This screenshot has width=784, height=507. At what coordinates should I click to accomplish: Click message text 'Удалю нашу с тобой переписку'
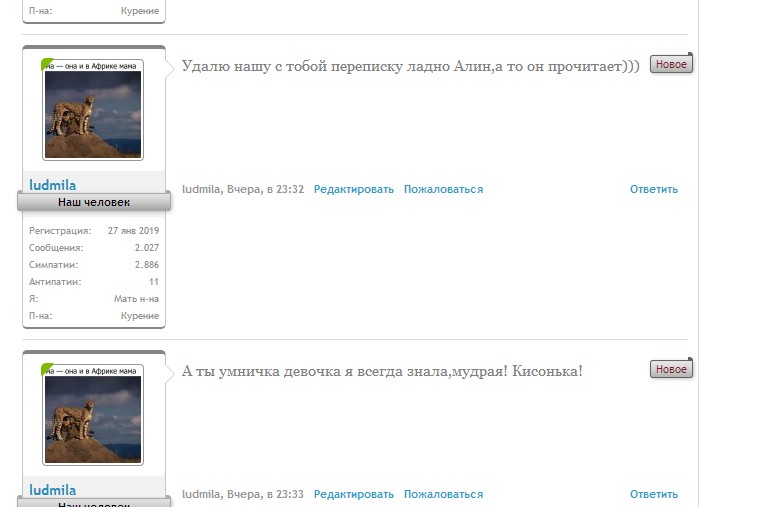pos(292,66)
